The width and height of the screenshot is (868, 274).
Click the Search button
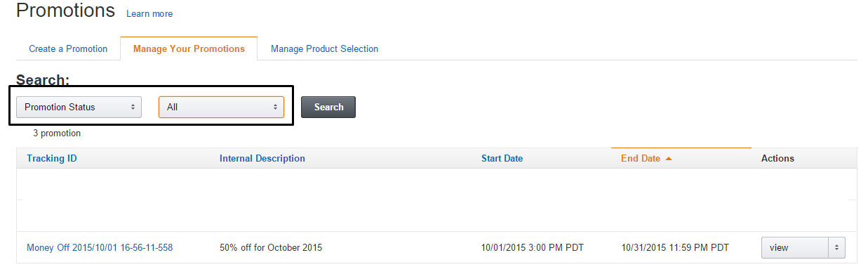coord(328,107)
